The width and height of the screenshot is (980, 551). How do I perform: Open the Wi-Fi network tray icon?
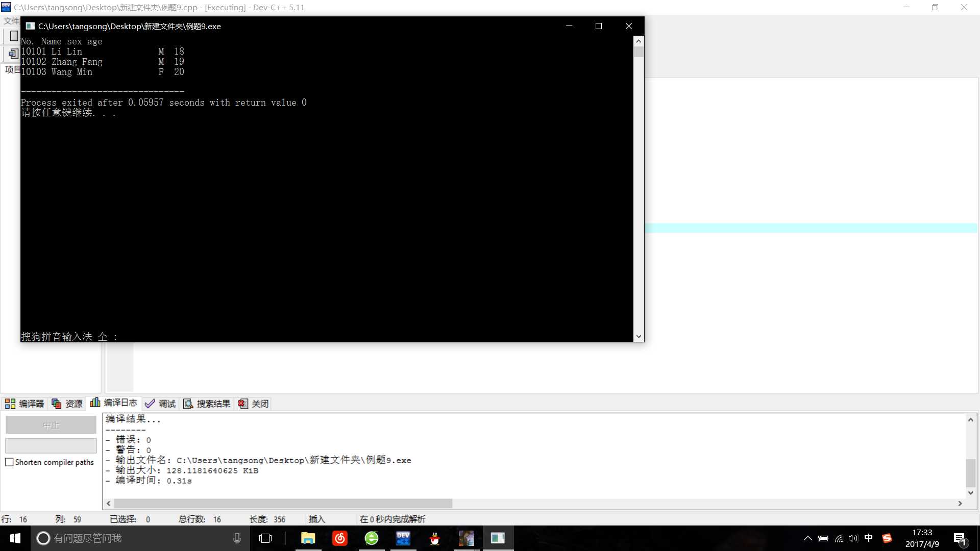(x=839, y=538)
